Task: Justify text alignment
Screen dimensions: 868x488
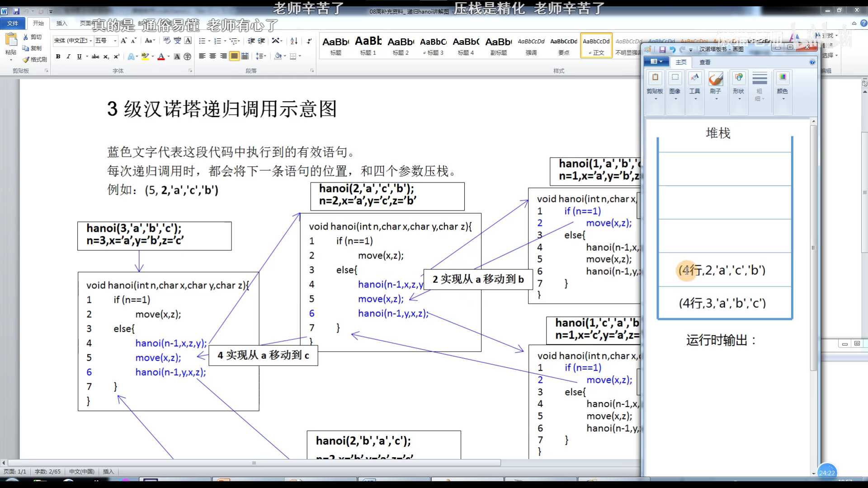Action: [234, 56]
